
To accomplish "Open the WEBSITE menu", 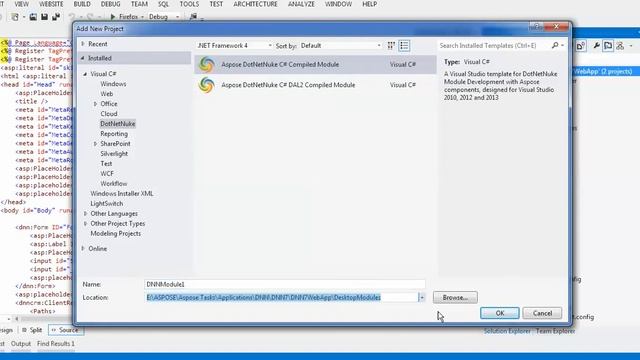I will [x=51, y=4].
